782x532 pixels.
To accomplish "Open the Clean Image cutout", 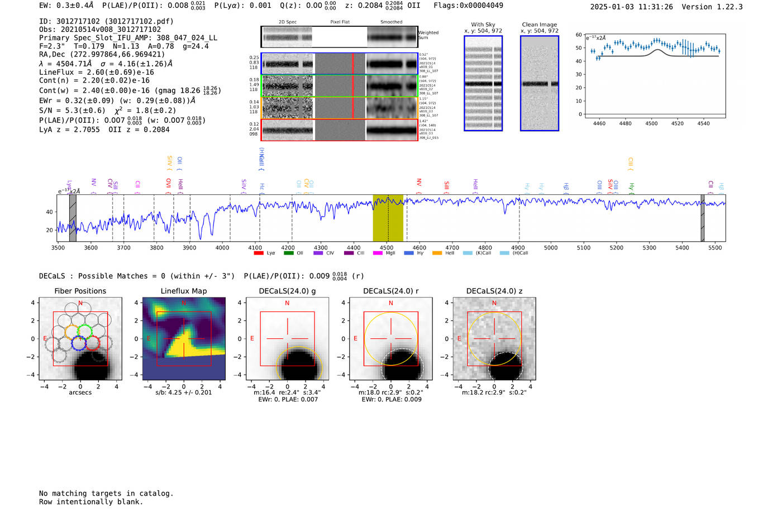I will click(x=539, y=83).
